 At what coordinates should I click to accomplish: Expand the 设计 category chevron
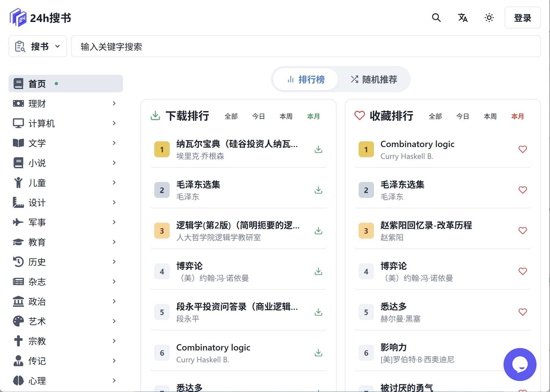[x=114, y=202]
